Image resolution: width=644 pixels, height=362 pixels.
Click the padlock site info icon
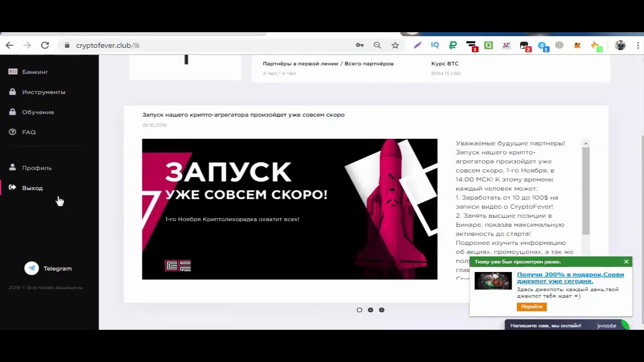click(67, 45)
